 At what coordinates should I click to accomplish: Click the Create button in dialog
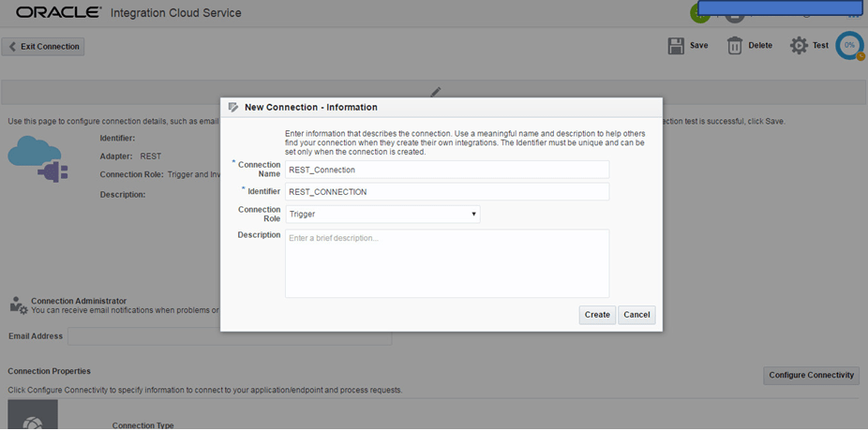coord(597,315)
